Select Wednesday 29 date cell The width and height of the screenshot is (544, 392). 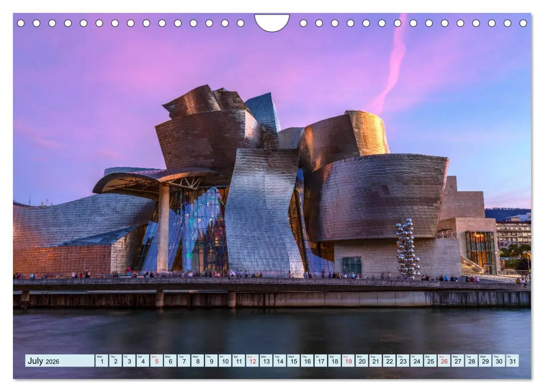point(484,360)
